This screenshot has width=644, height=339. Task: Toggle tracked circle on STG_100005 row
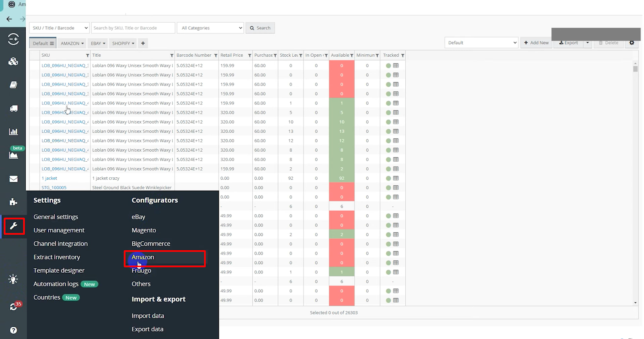(388, 187)
